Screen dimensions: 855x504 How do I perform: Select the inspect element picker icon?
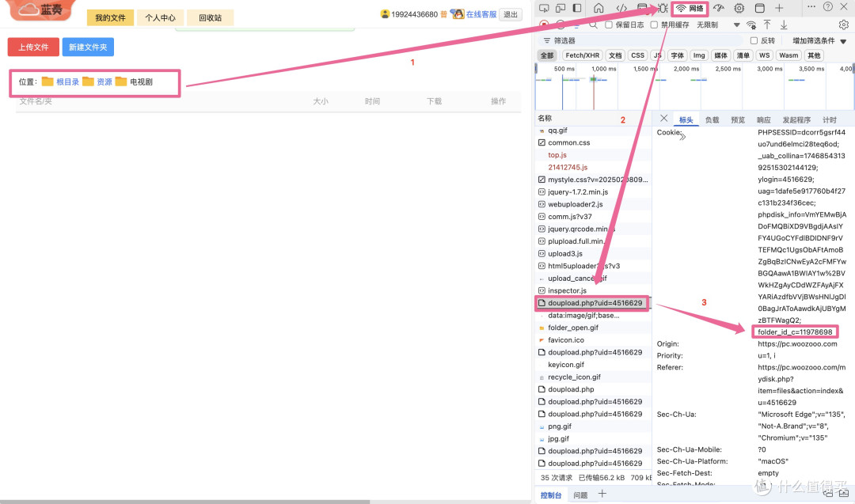(x=544, y=8)
